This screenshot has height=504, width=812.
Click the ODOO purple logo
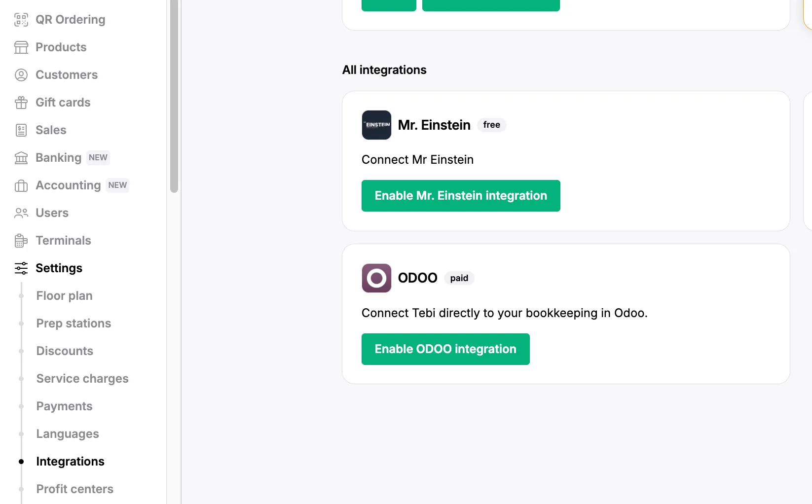376,278
